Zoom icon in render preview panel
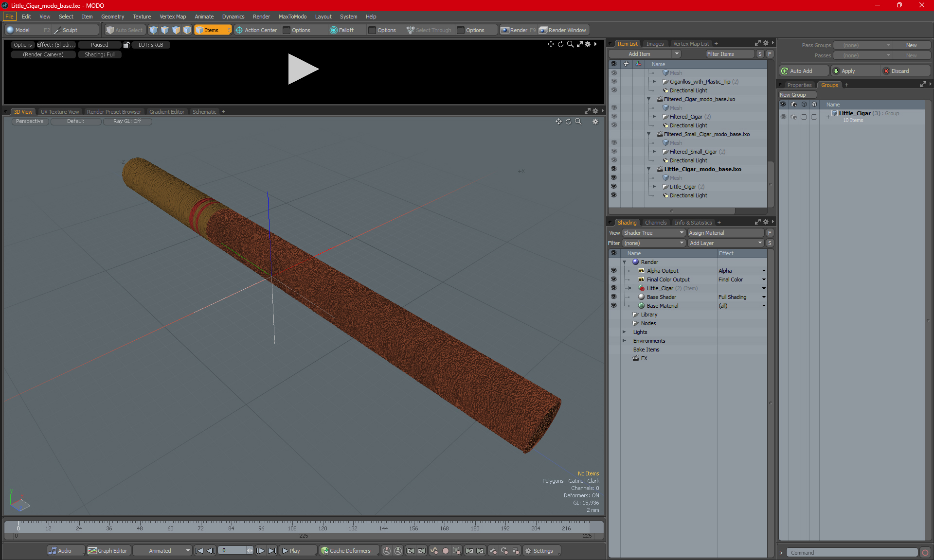 point(570,44)
